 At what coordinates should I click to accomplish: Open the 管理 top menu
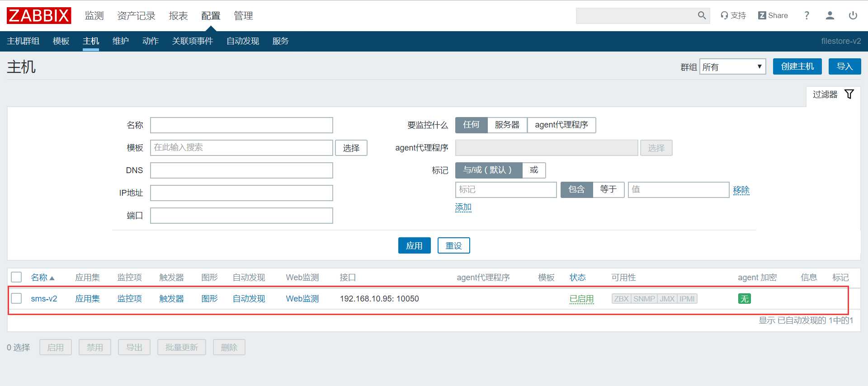[x=243, y=16]
